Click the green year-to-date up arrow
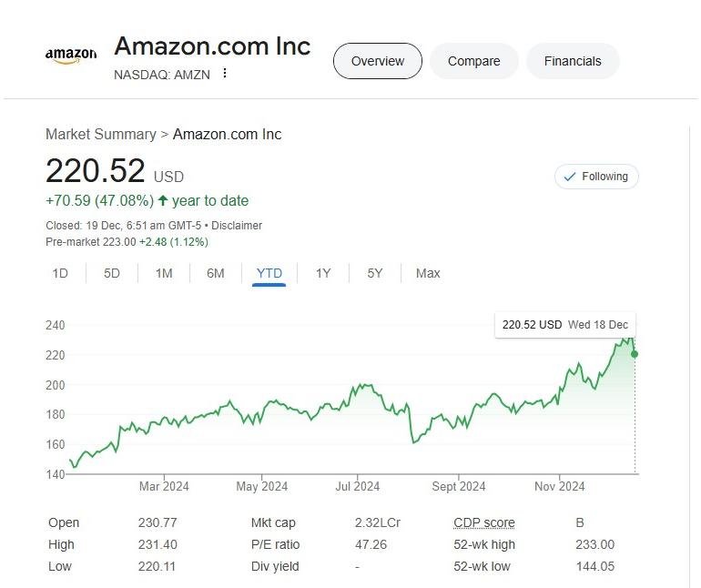The image size is (701, 588). [x=163, y=201]
